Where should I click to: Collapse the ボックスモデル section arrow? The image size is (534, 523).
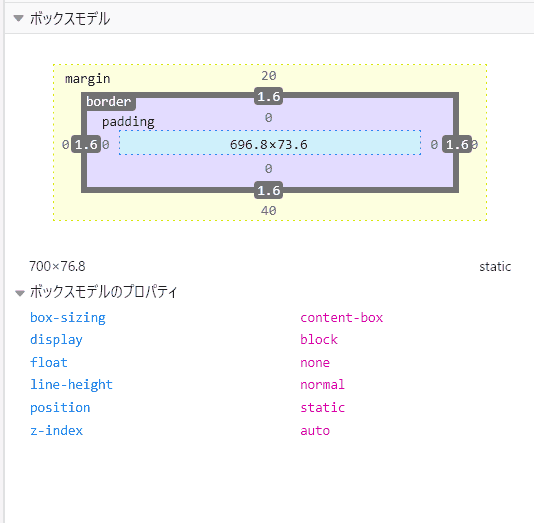[x=18, y=18]
